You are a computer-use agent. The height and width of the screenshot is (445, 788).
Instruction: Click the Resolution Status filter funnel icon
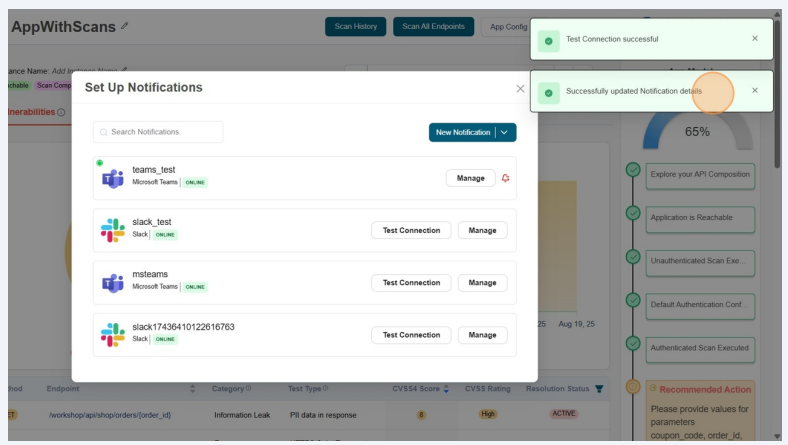(x=599, y=389)
